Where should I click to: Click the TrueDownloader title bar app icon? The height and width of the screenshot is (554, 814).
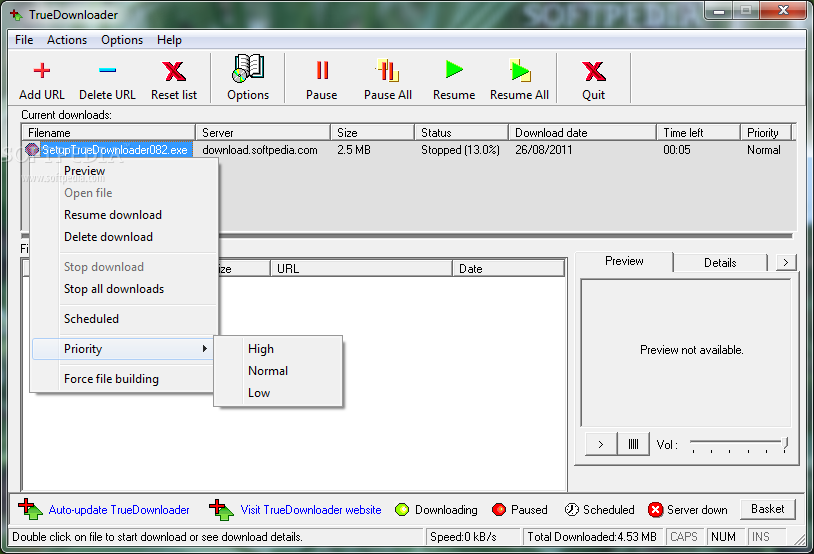[x=17, y=15]
